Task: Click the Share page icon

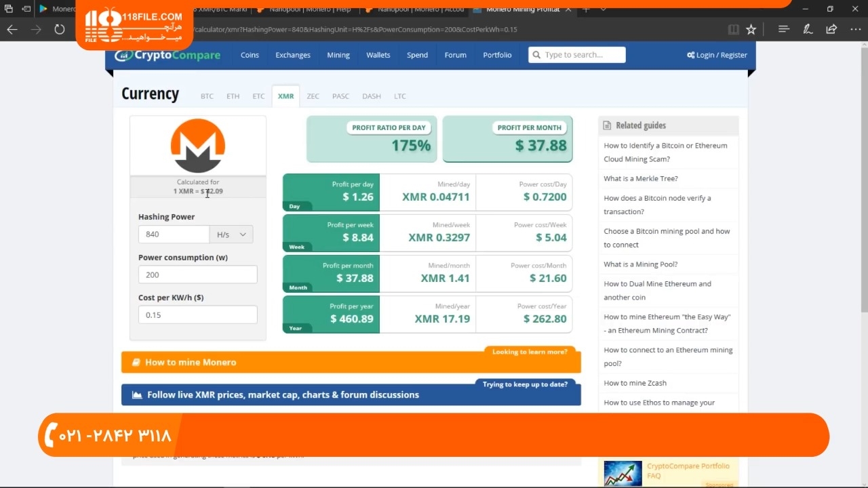Action: pyautogui.click(x=831, y=29)
